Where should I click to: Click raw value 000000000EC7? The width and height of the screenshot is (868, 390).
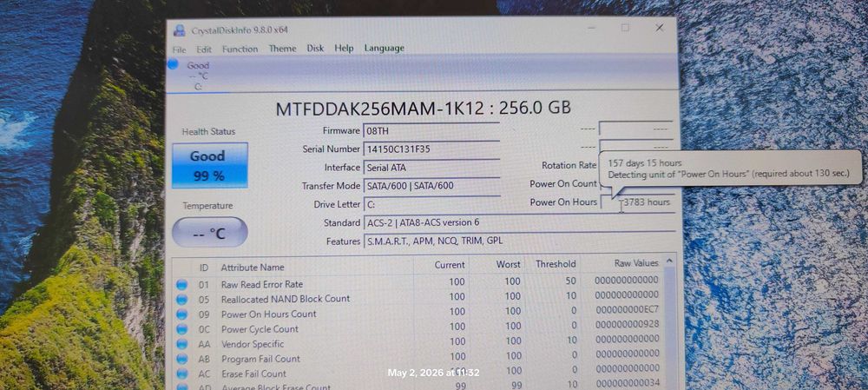[x=627, y=309]
